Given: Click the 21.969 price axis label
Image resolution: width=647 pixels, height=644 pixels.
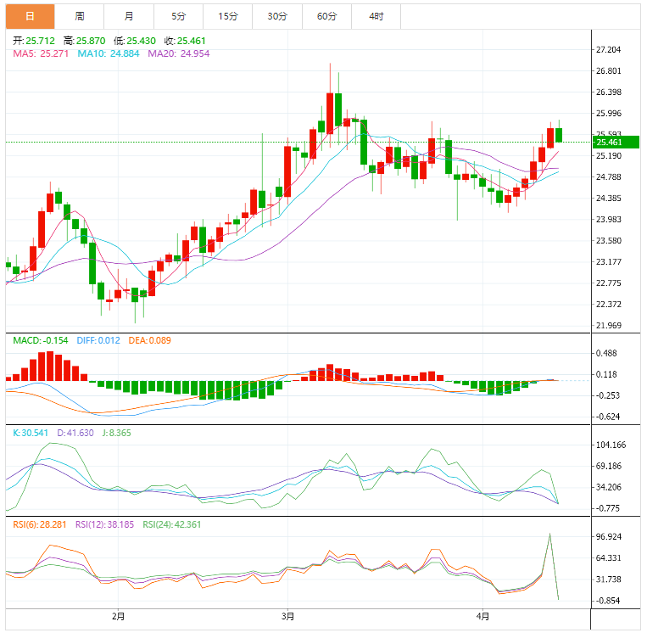Looking at the screenshot, I should pos(609,326).
